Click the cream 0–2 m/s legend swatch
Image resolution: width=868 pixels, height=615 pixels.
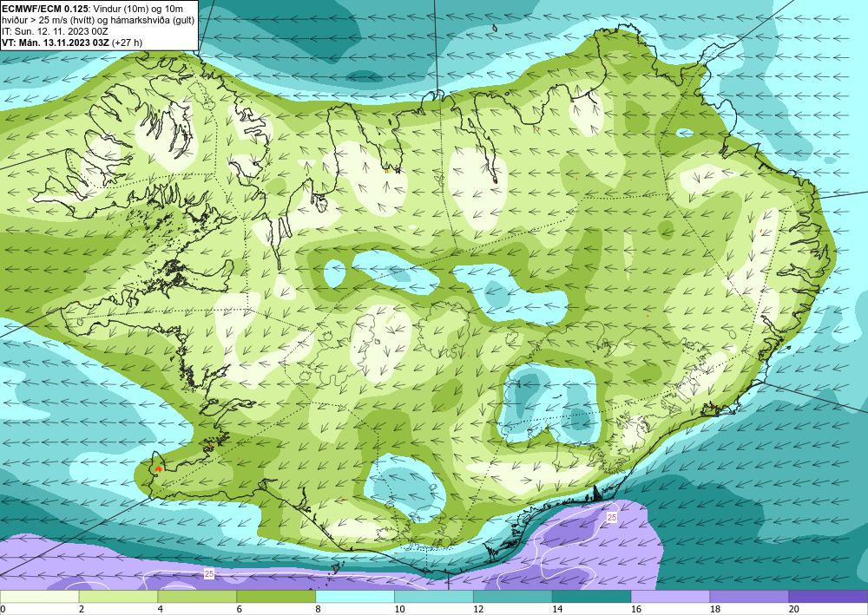pyautogui.click(x=39, y=597)
